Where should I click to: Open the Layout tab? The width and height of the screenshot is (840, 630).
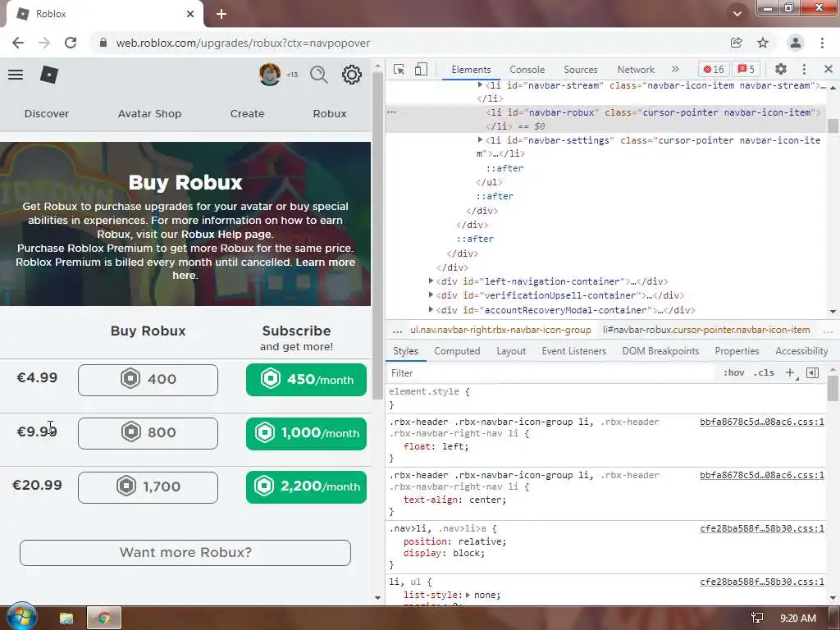pos(511,351)
